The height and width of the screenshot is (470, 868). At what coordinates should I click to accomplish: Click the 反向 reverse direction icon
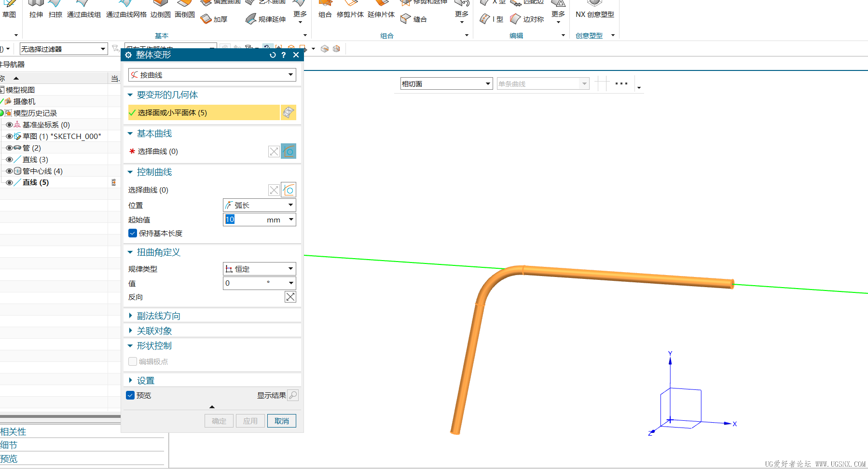point(290,297)
